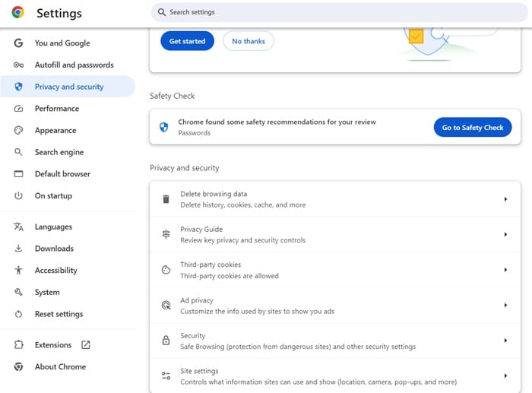The image size is (532, 393).
Task: Open Autofill and passwords section
Action: (74, 65)
